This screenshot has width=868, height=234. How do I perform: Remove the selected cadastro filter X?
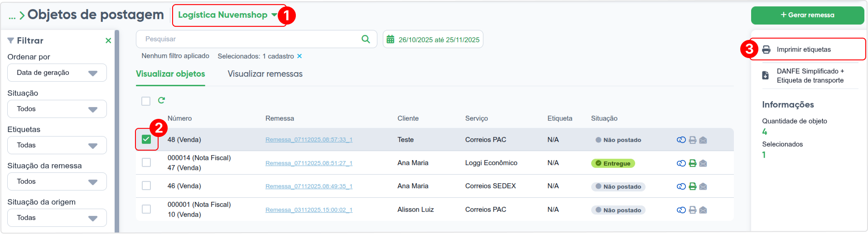point(299,56)
